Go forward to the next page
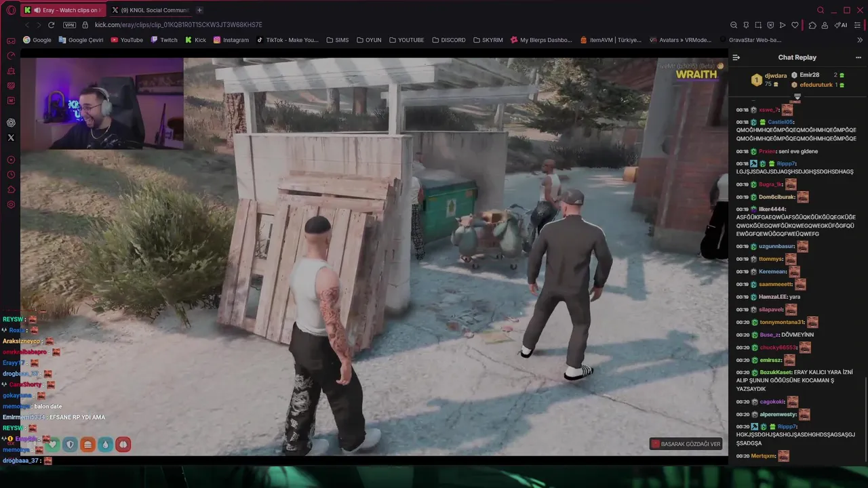Viewport: 868px width, 488px height. (39, 25)
